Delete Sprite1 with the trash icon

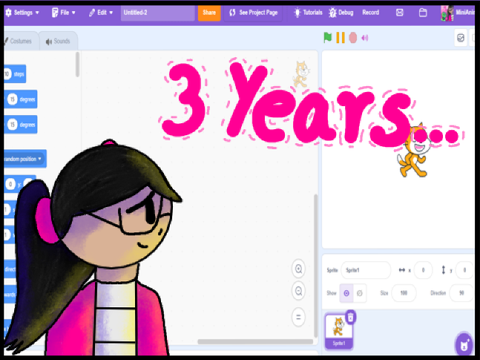tap(350, 317)
